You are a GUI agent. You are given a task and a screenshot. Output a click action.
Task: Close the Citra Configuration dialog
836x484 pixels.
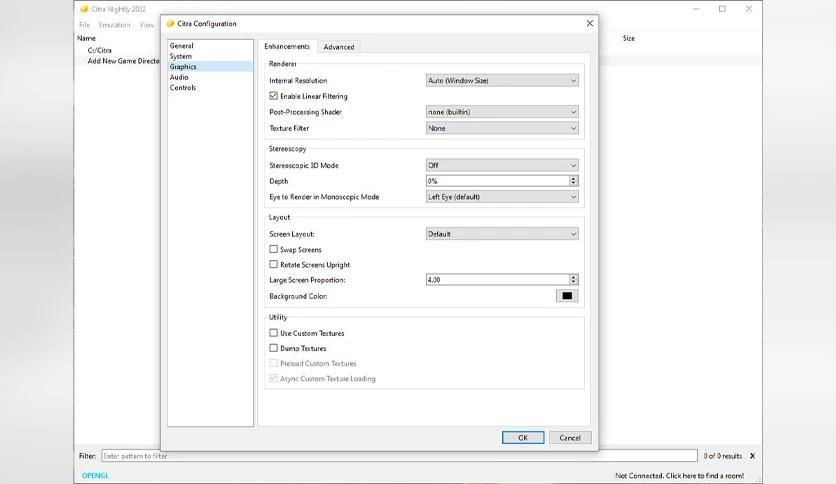[590, 23]
